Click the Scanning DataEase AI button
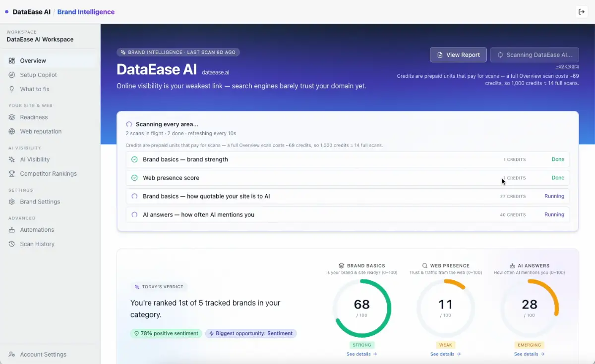 pos(535,55)
